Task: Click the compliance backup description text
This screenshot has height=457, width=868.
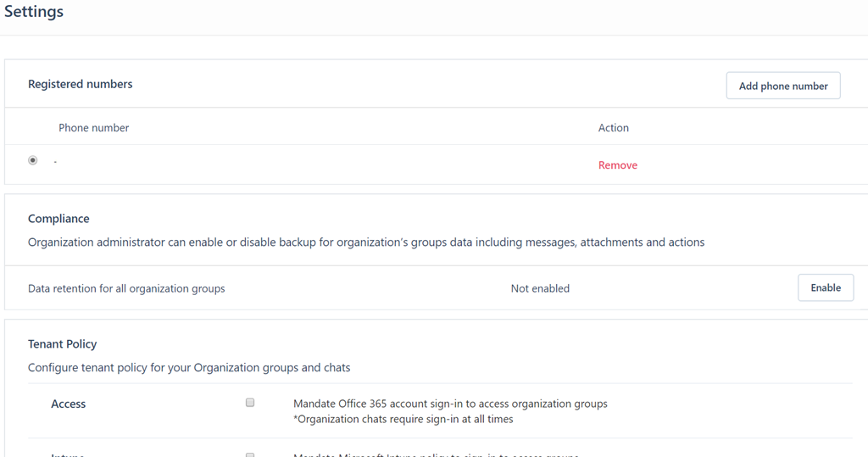Action: 366,242
